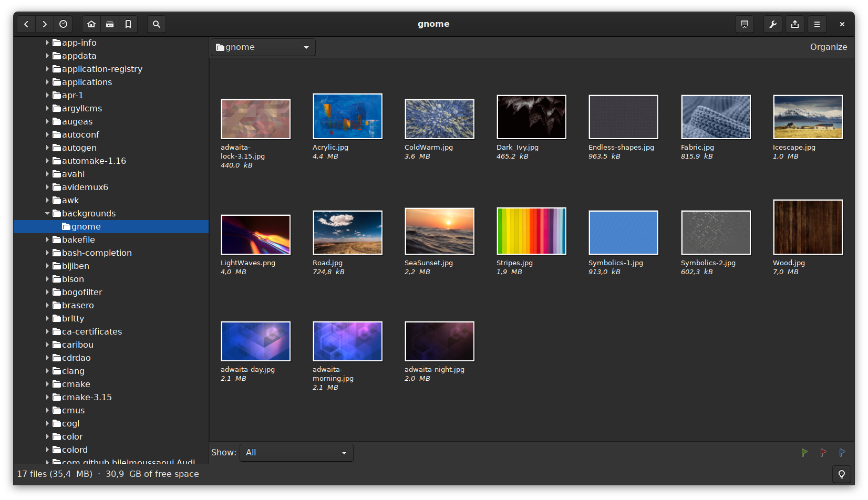
Task: Click the Organize button
Action: point(828,47)
